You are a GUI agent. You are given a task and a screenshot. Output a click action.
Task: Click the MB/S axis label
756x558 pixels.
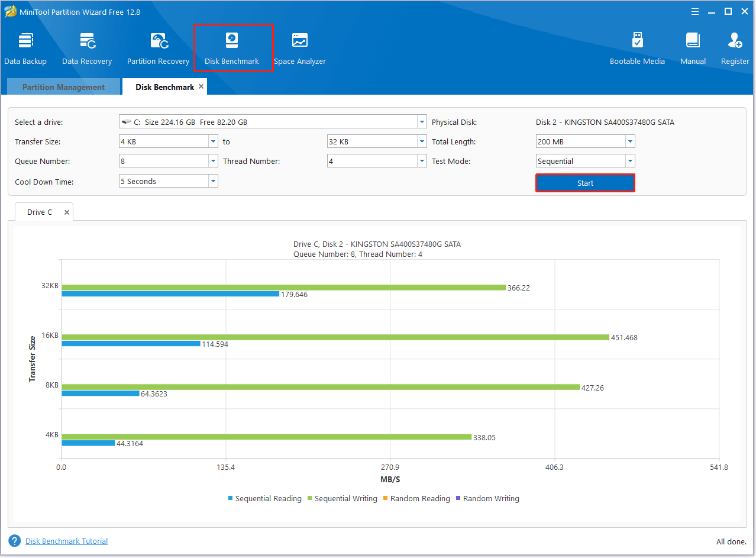[x=390, y=479]
